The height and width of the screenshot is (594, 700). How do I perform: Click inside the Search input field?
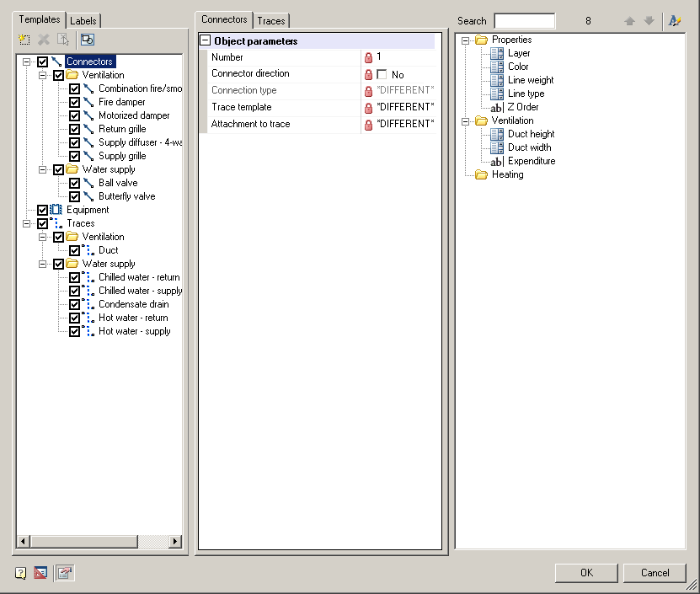(x=524, y=20)
